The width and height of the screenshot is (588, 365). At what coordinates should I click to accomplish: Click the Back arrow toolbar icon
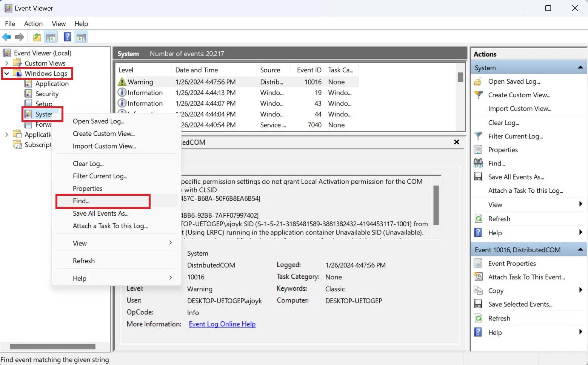[x=7, y=37]
